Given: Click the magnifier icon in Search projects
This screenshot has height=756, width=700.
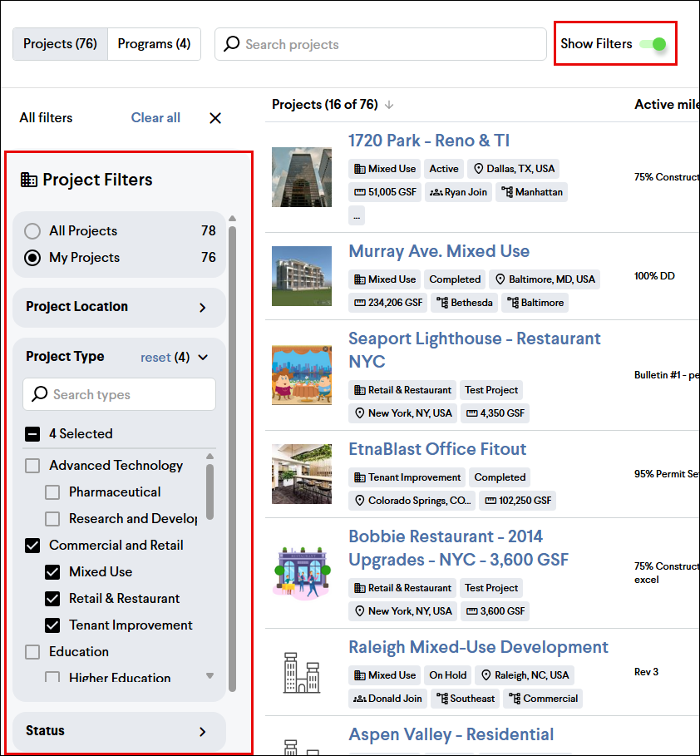Looking at the screenshot, I should 232,44.
